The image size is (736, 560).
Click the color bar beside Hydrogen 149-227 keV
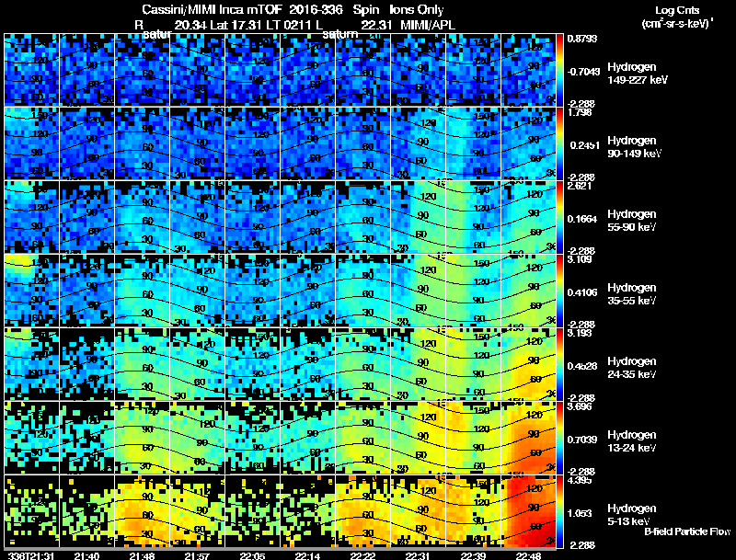pyautogui.click(x=559, y=70)
